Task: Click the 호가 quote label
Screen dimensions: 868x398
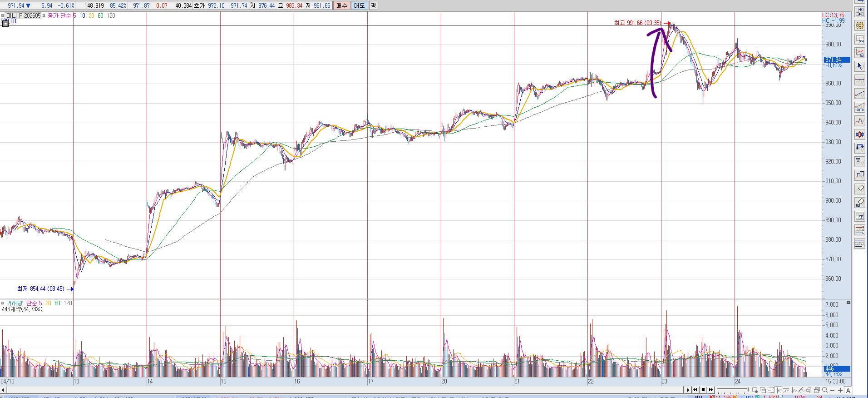Action: [x=199, y=5]
